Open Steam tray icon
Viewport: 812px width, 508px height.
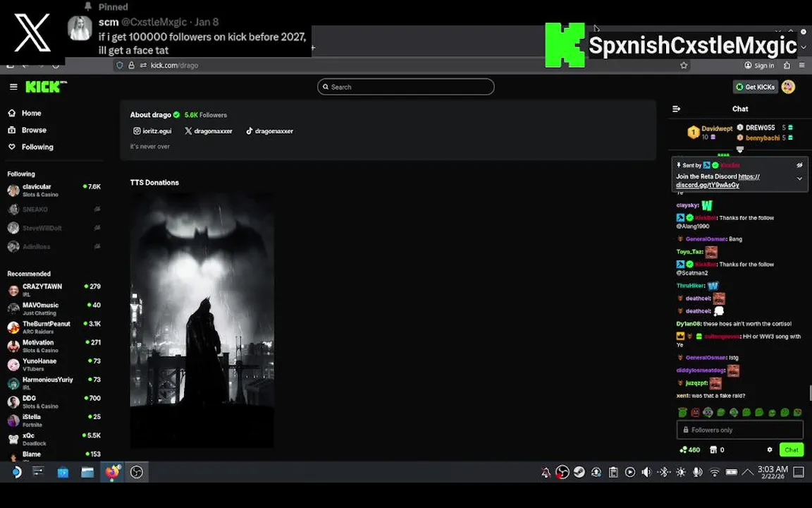[579, 472]
